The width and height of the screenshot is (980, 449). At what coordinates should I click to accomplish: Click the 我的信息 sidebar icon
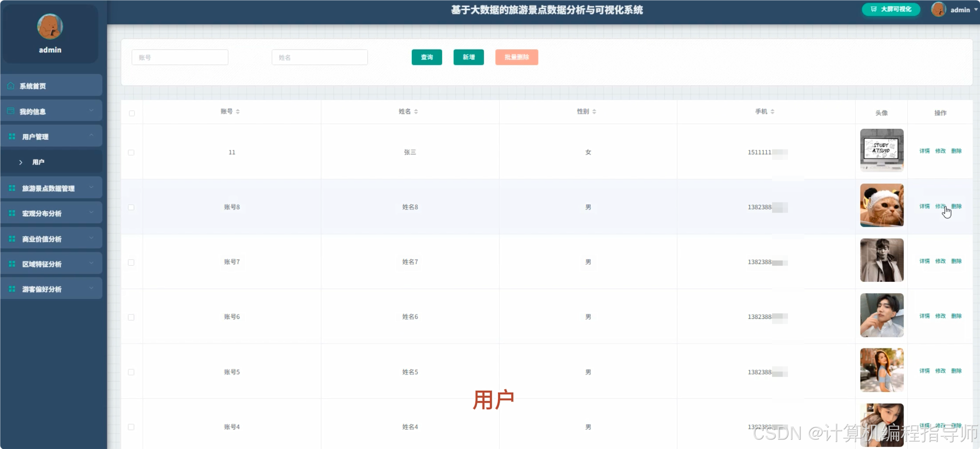[11, 111]
